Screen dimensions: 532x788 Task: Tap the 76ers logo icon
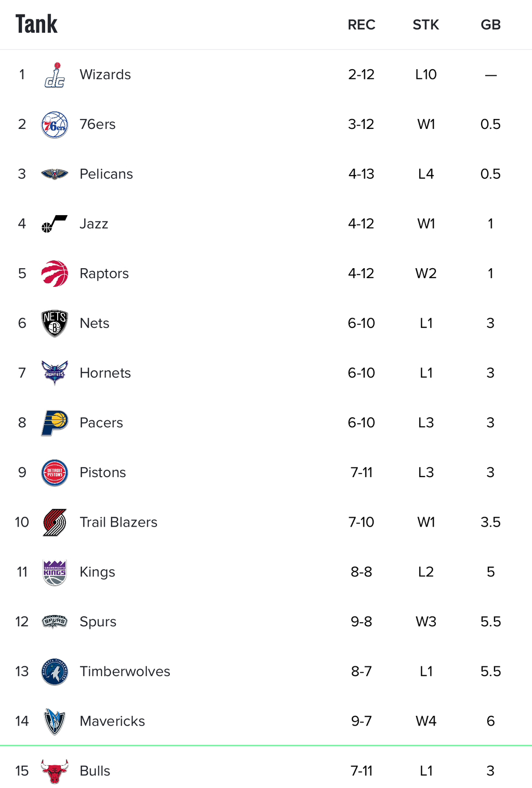(x=55, y=125)
